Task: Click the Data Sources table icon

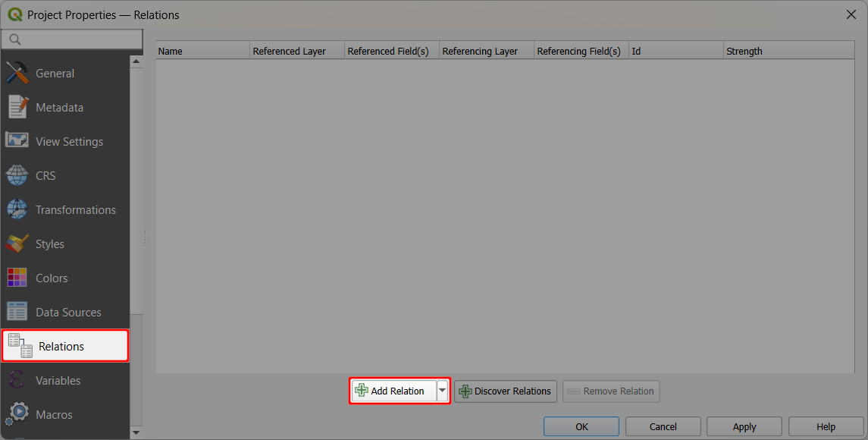Action: point(18,312)
